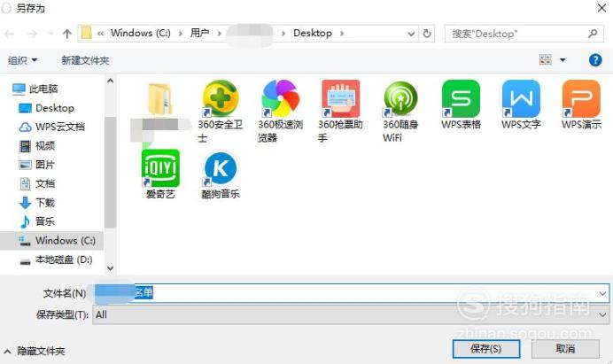Open WPS云文档 in navigation pane
The height and width of the screenshot is (364, 613).
point(52,127)
